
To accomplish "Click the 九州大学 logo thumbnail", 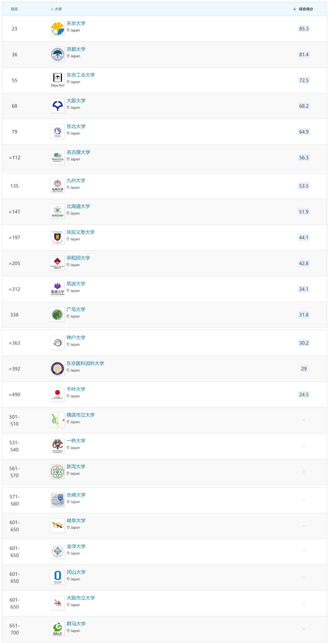I will click(x=58, y=186).
